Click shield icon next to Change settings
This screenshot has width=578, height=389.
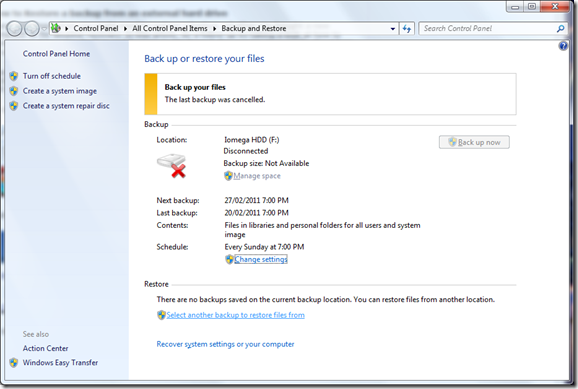point(229,260)
